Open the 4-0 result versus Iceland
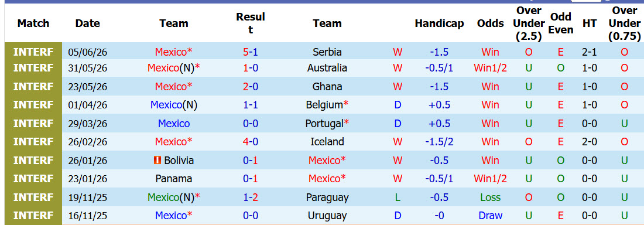Image resolution: width=644 pixels, height=225 pixels. pyautogui.click(x=251, y=142)
